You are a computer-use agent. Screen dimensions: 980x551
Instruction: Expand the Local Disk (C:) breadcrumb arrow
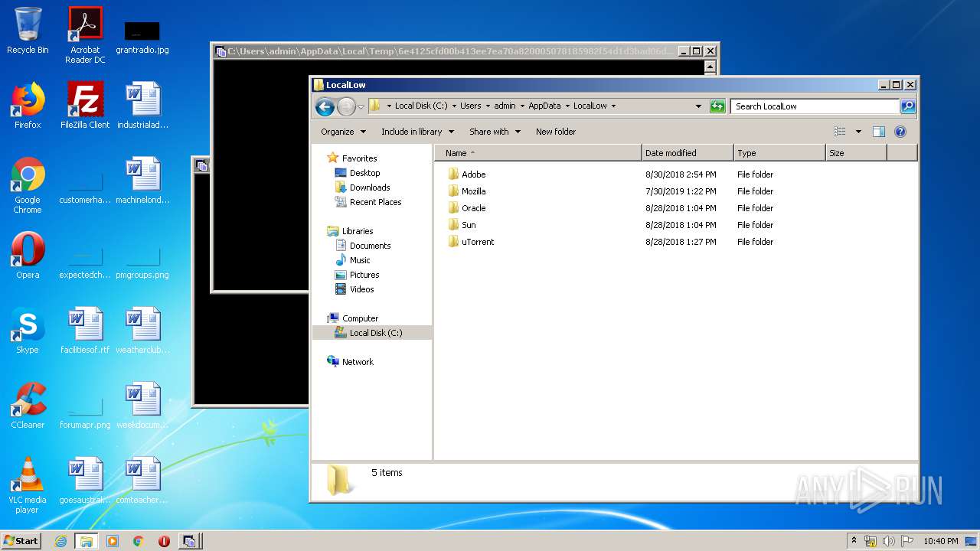(x=454, y=106)
